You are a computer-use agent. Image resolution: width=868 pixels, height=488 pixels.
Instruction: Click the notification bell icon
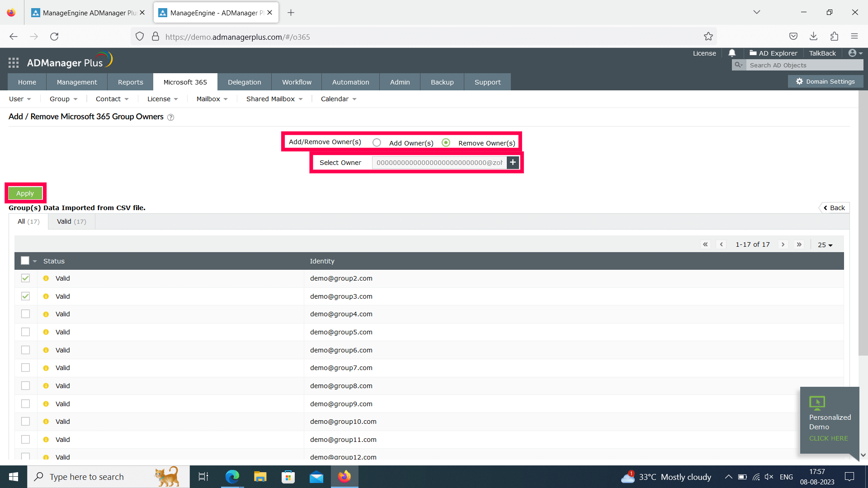pyautogui.click(x=732, y=53)
